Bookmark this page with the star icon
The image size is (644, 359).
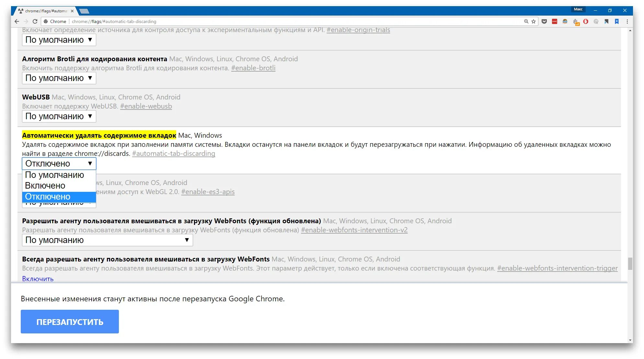click(534, 21)
